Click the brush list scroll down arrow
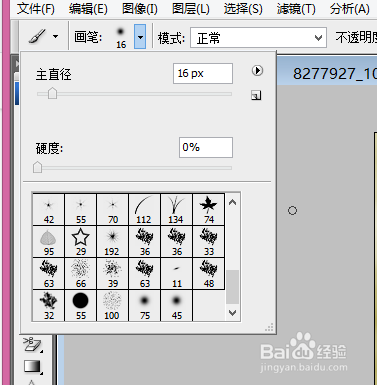Viewport: 377px width, 385px height. pos(233,313)
